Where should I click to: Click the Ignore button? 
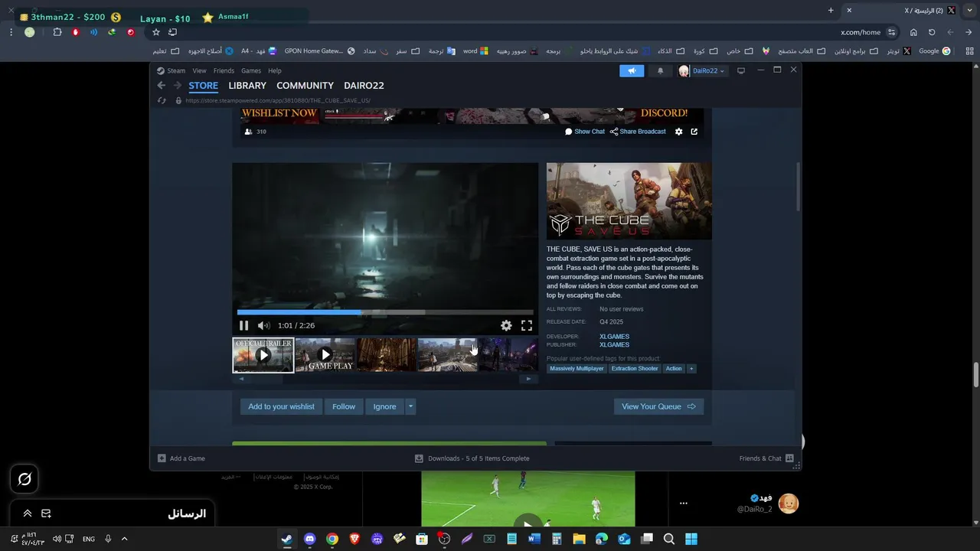coord(384,406)
